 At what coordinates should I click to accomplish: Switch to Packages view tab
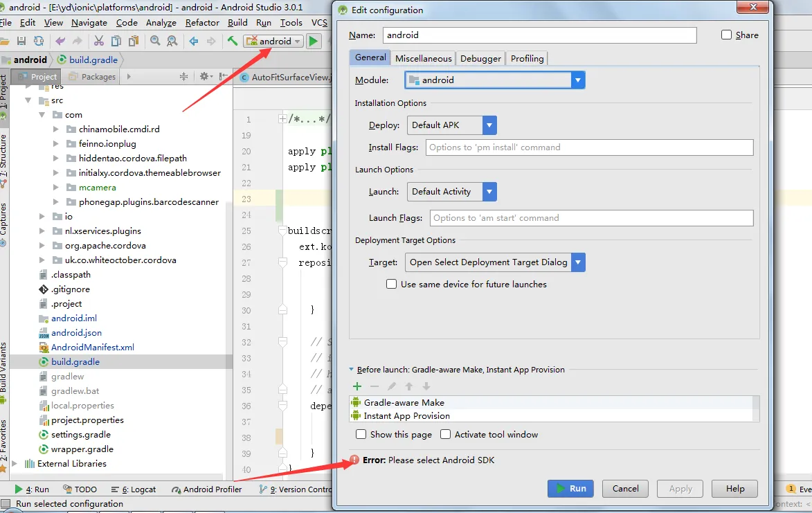pyautogui.click(x=93, y=77)
